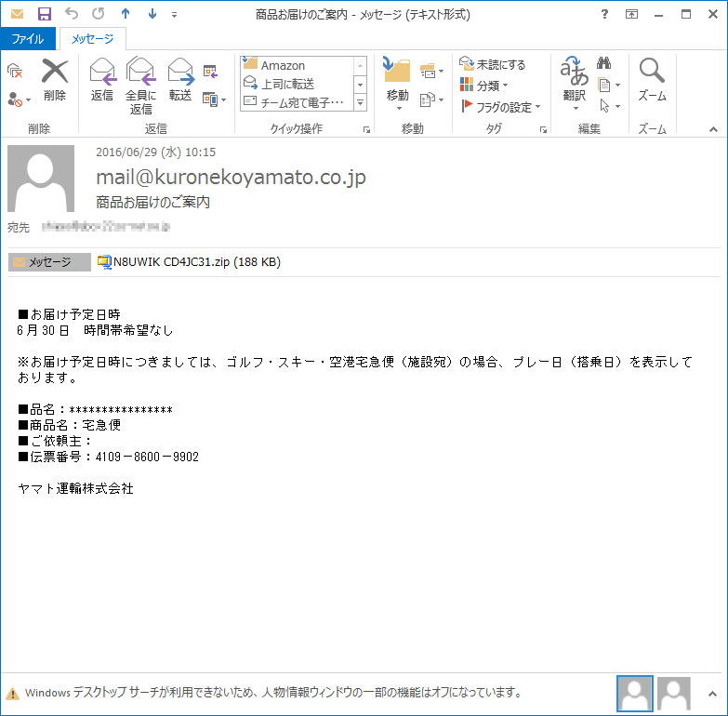Click the Reply (返信) icon

pos(102,80)
